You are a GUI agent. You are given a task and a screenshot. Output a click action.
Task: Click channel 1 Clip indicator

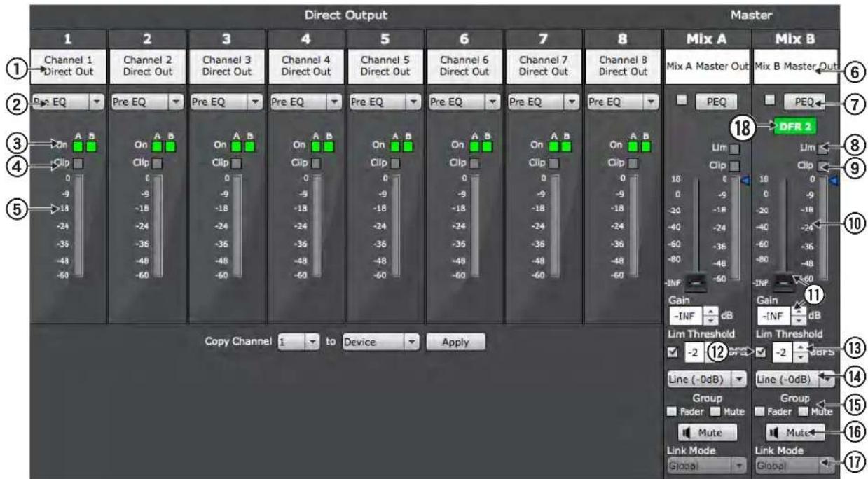tap(78, 164)
